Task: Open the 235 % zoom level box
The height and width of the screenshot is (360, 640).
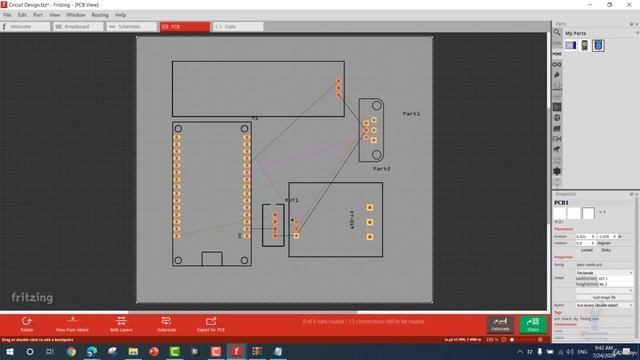Action: (x=492, y=340)
